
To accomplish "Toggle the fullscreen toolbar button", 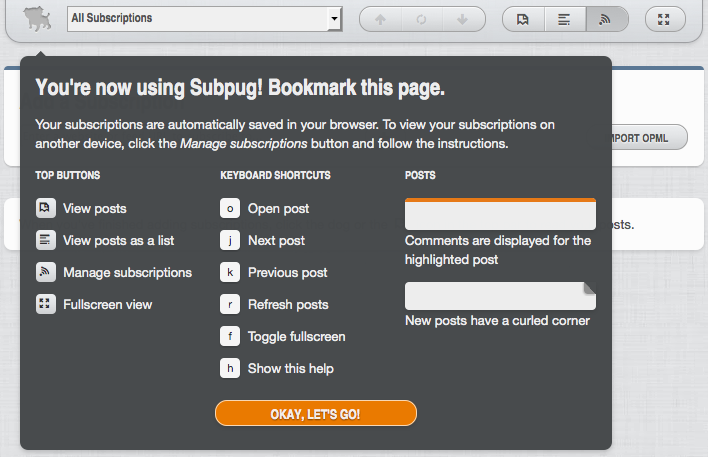I will (664, 19).
